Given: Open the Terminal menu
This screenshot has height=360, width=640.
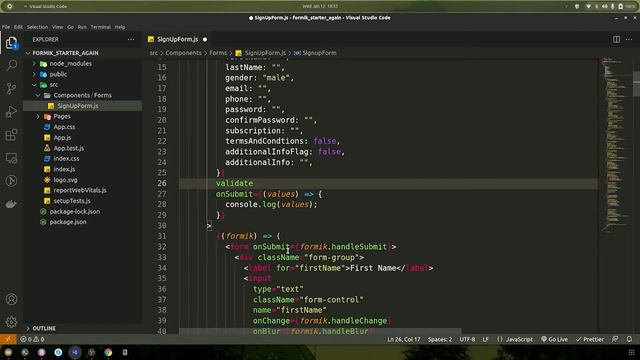Looking at the screenshot, I should [x=100, y=27].
